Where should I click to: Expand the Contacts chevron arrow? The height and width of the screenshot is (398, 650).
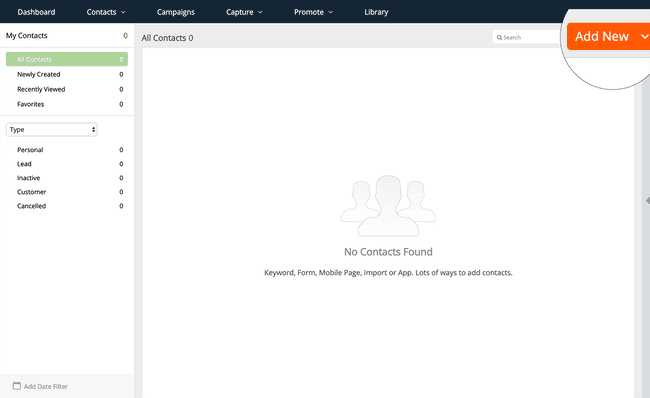coord(123,12)
